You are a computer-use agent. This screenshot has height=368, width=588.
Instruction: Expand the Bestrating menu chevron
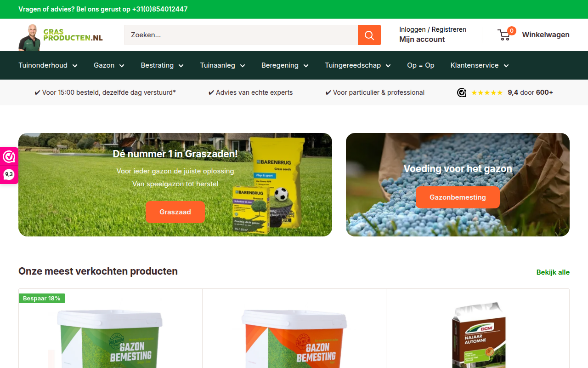tap(181, 66)
